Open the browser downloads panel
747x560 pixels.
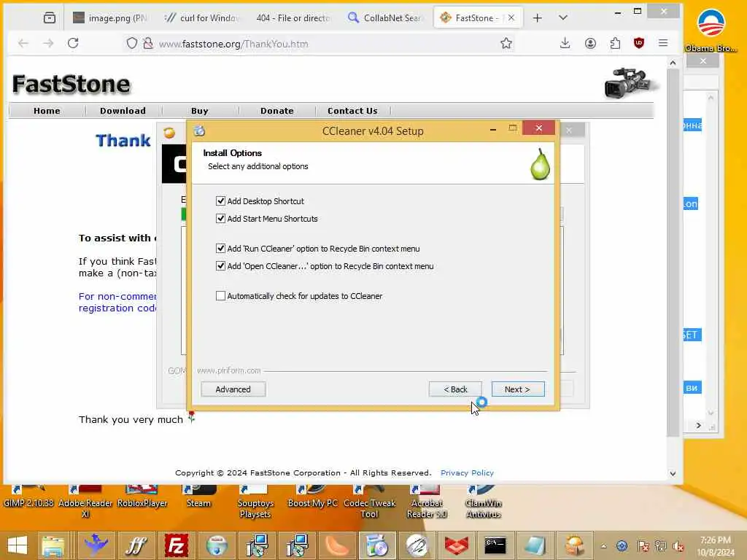pos(565,43)
